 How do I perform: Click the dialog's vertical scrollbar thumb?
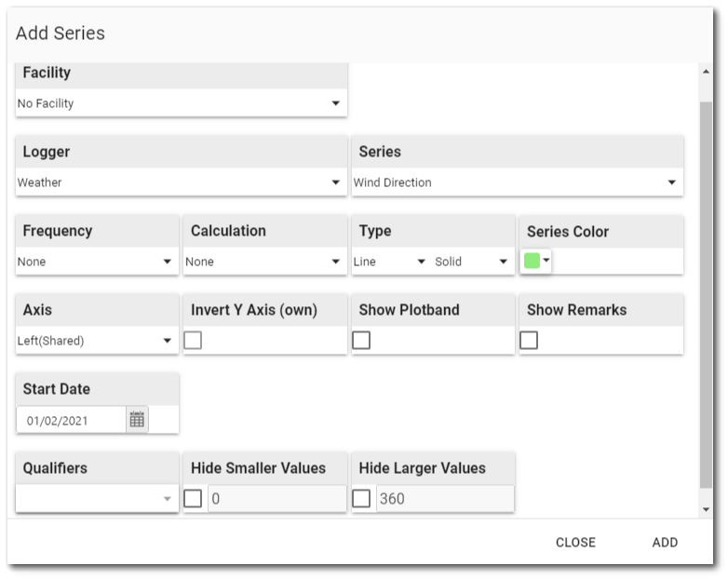706,295
